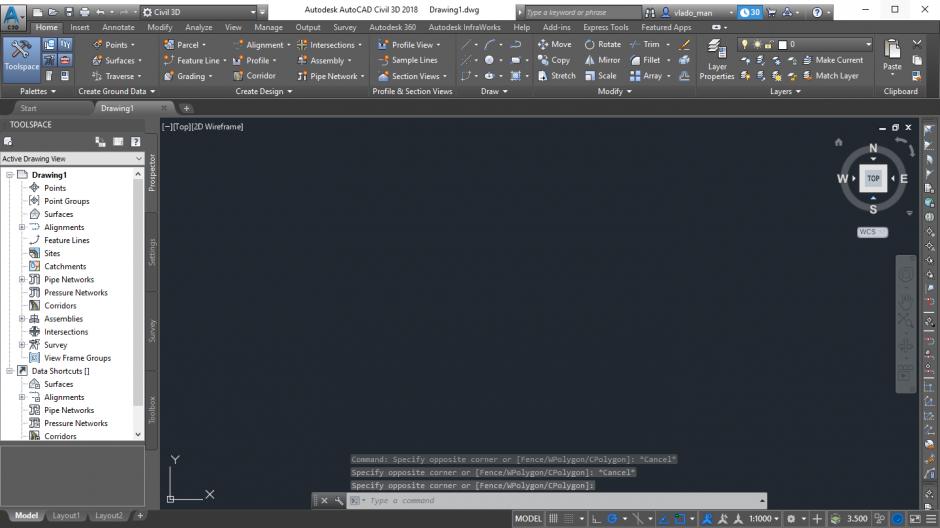This screenshot has width=940, height=528.
Task: Expand the Alignments tree node under Drawing1
Action: [22, 227]
